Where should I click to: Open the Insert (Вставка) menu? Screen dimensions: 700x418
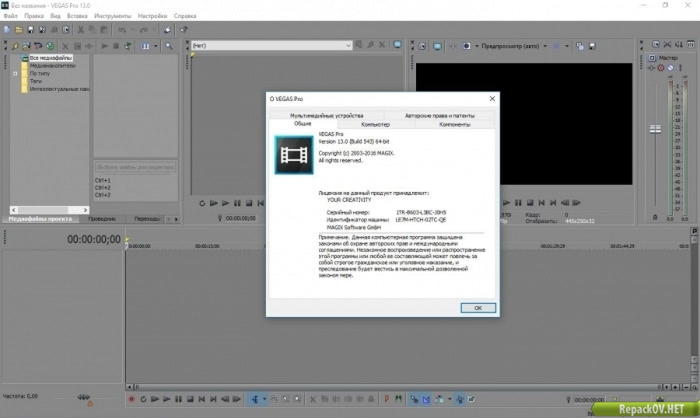coord(77,16)
